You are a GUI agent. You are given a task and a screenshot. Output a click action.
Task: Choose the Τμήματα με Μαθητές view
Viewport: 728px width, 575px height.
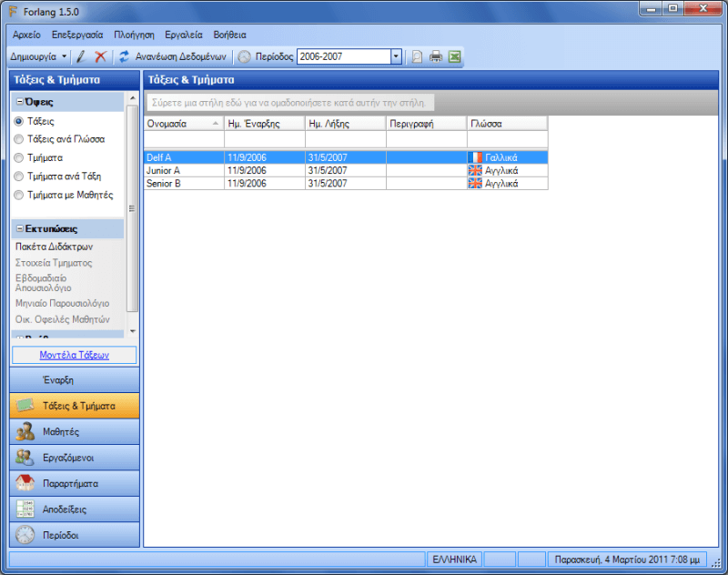point(19,195)
